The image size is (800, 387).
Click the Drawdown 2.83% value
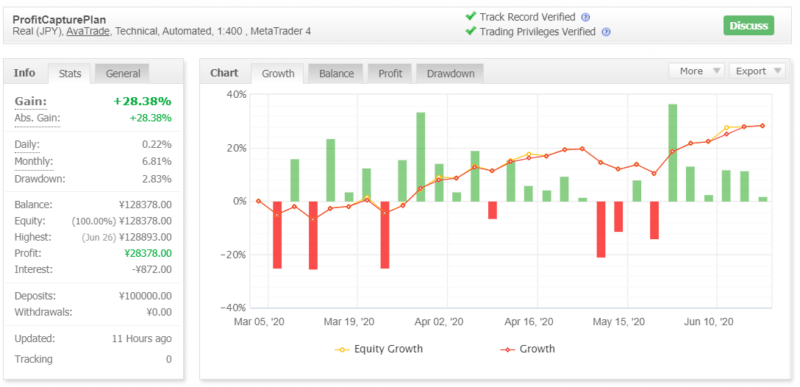157,179
